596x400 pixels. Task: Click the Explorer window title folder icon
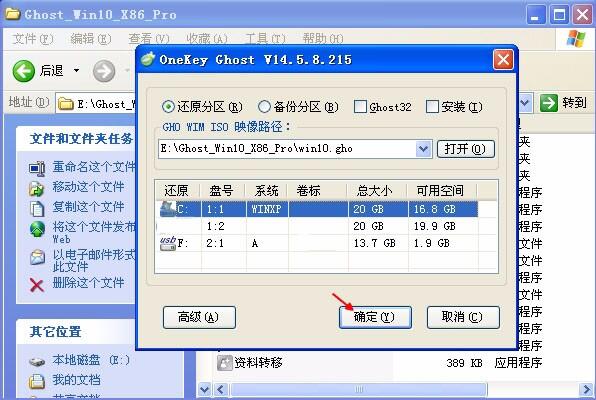13,14
